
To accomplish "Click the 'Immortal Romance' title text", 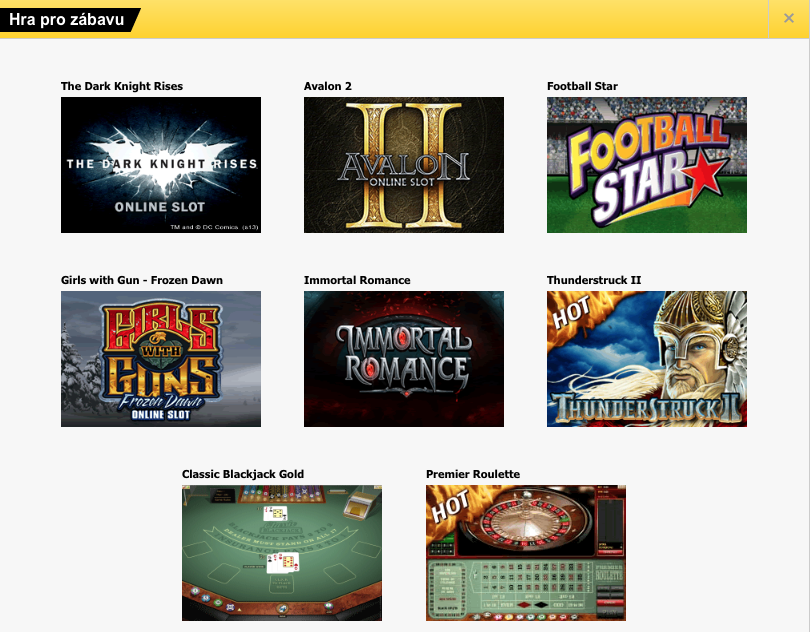I will (357, 280).
